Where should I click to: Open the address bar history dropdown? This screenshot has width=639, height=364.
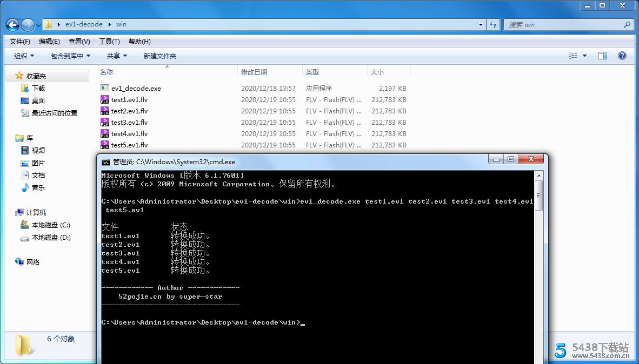pyautogui.click(x=481, y=24)
